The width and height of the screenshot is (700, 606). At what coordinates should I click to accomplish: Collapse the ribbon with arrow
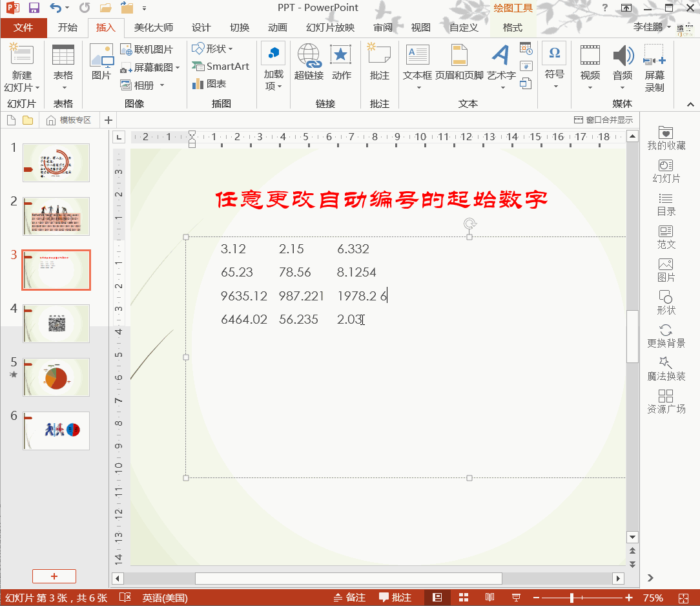(690, 105)
